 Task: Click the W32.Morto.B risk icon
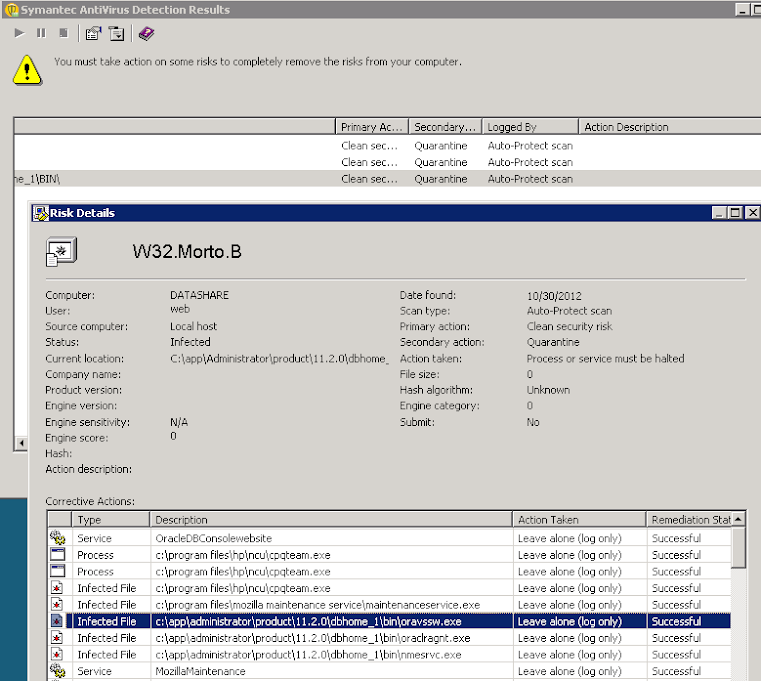(x=58, y=253)
